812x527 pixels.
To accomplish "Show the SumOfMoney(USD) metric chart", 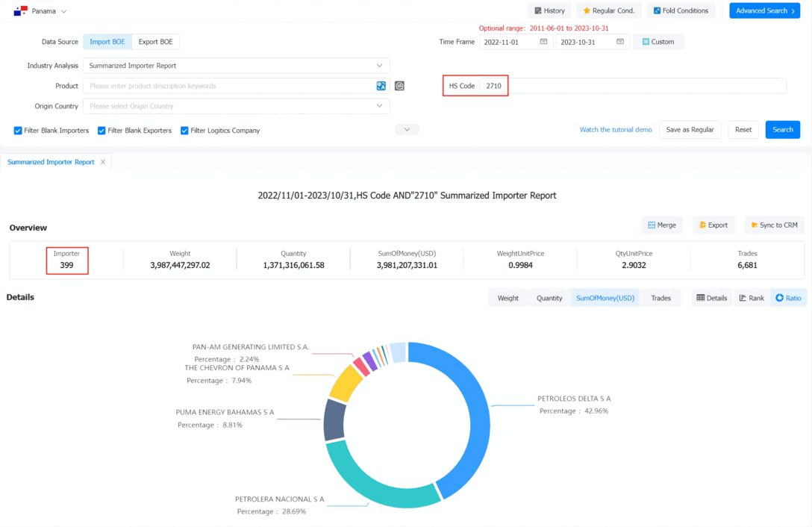I will pyautogui.click(x=605, y=298).
